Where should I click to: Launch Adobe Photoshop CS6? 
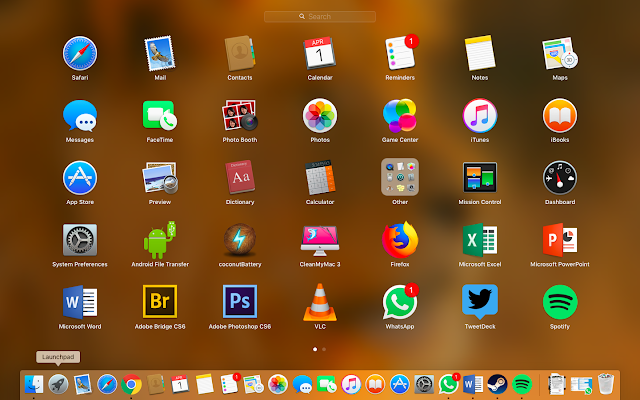[240, 302]
